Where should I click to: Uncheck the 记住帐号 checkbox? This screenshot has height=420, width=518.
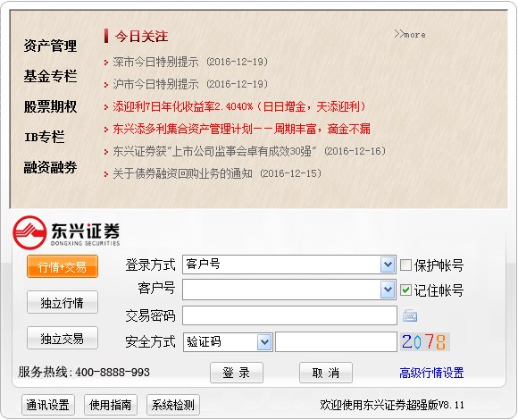[x=405, y=290]
